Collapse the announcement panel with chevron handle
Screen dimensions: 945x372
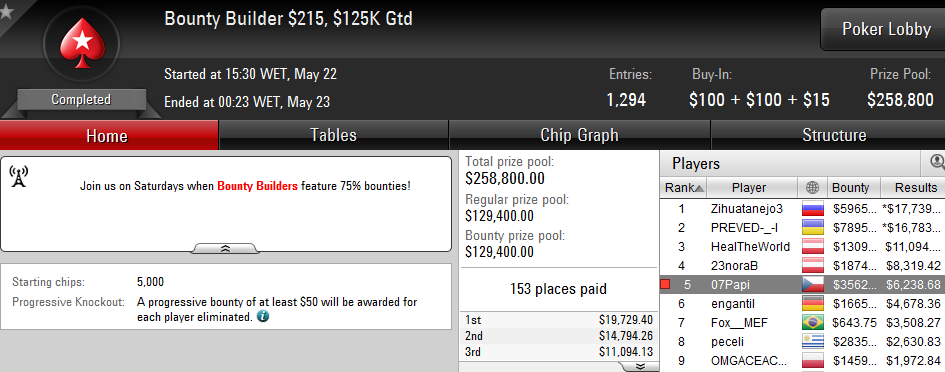[x=225, y=248]
